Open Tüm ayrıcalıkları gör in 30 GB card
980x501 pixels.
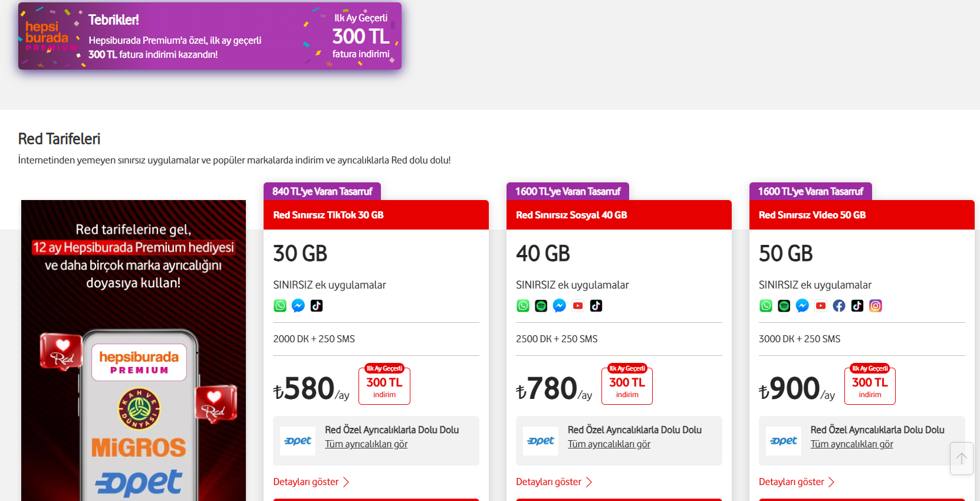click(366, 444)
